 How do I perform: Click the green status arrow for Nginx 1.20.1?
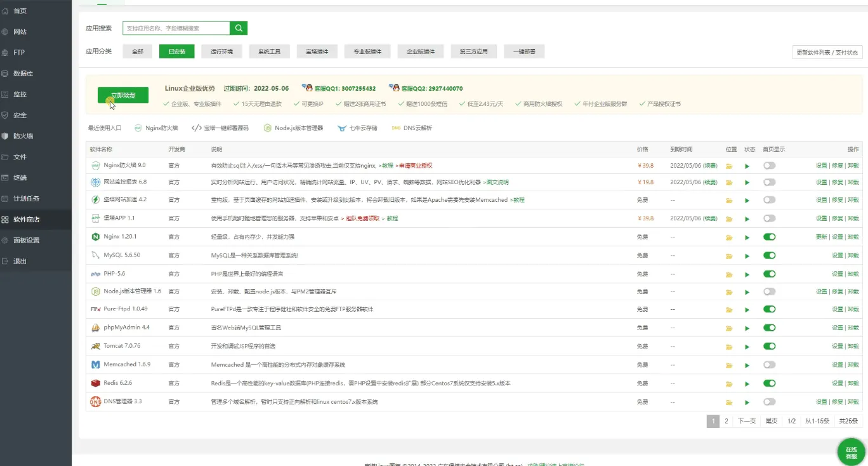[747, 237]
